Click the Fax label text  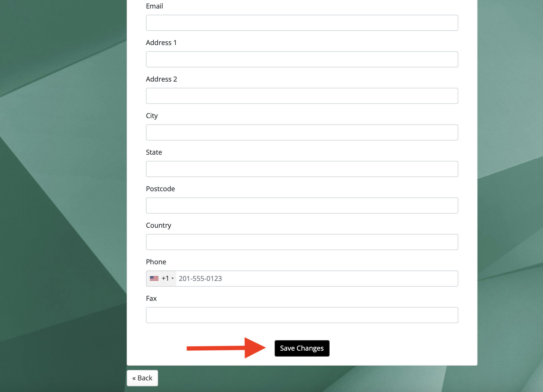[x=151, y=299]
